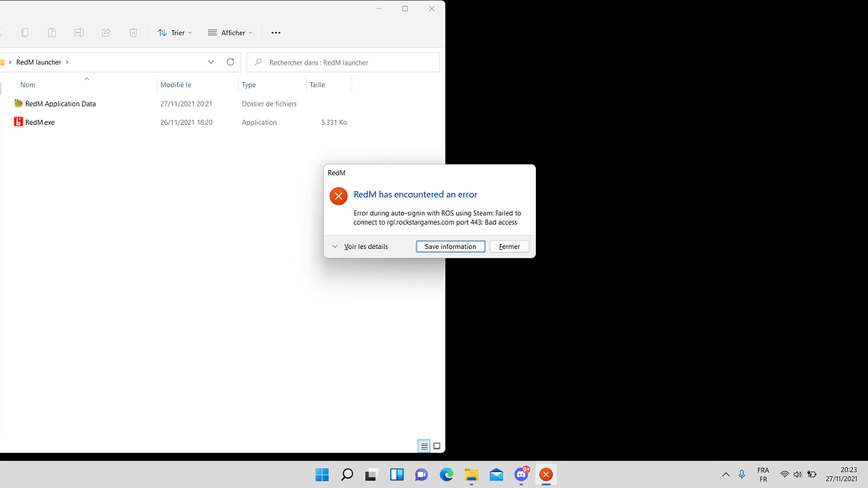The width and height of the screenshot is (868, 488).
Task: Open Microsoft Edge from the taskbar
Action: click(445, 474)
